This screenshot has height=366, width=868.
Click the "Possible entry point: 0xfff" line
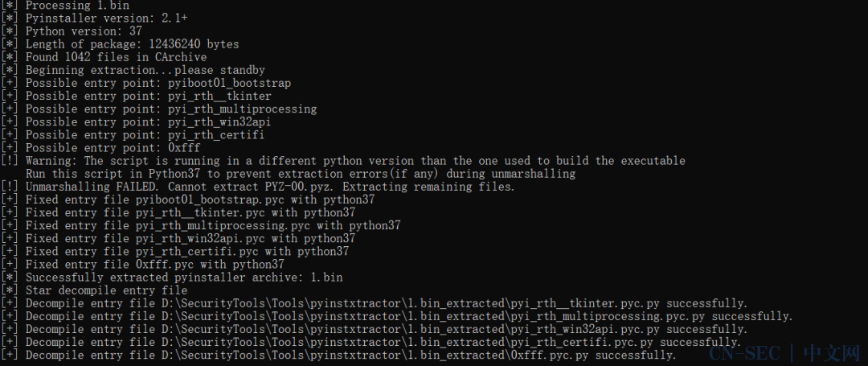(x=100, y=148)
